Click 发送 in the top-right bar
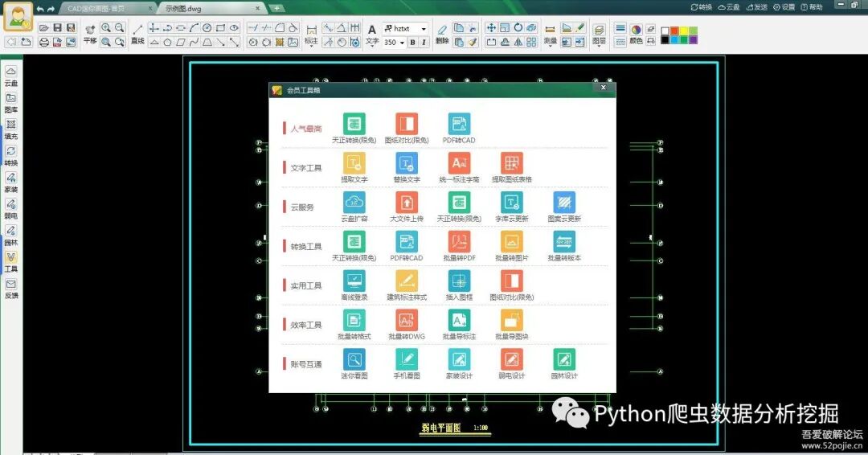 click(x=756, y=7)
